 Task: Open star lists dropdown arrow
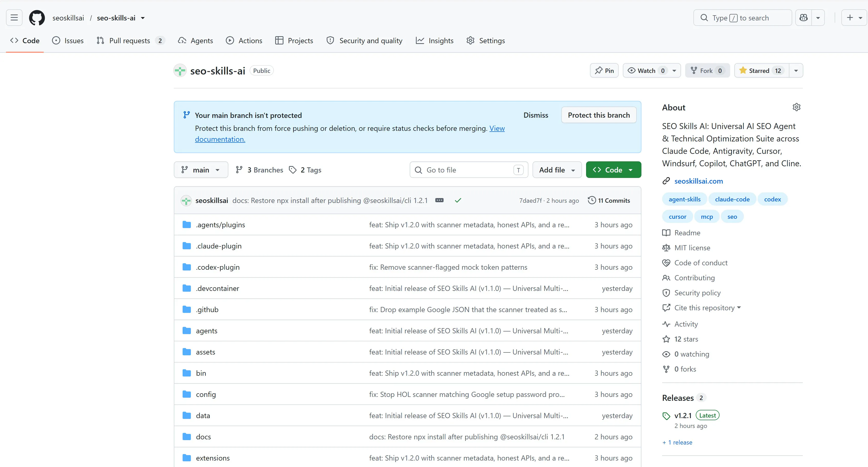point(796,70)
